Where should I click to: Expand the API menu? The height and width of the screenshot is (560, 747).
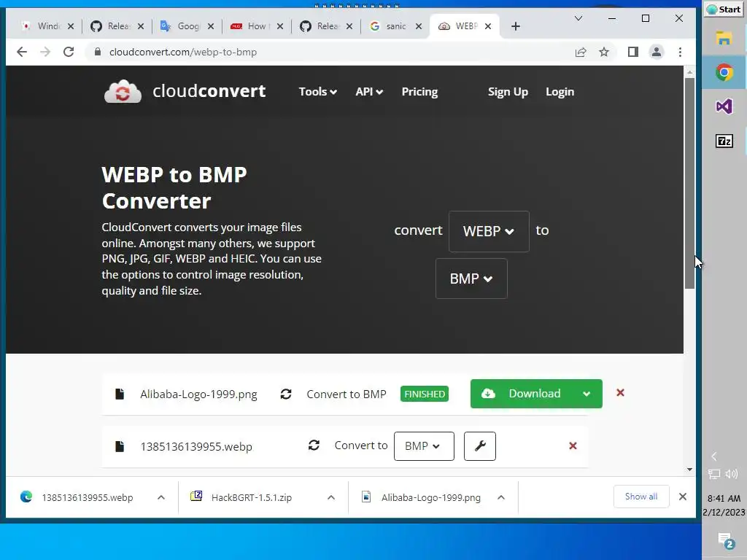point(369,91)
